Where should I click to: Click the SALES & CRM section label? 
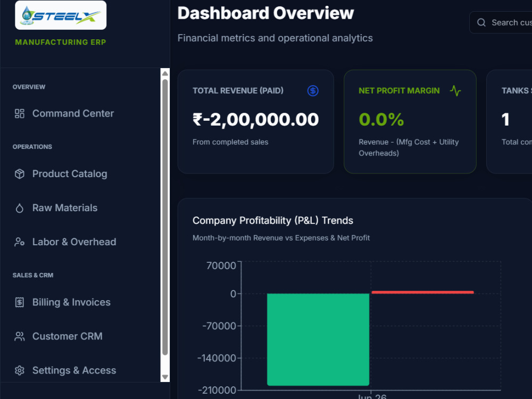coord(33,275)
